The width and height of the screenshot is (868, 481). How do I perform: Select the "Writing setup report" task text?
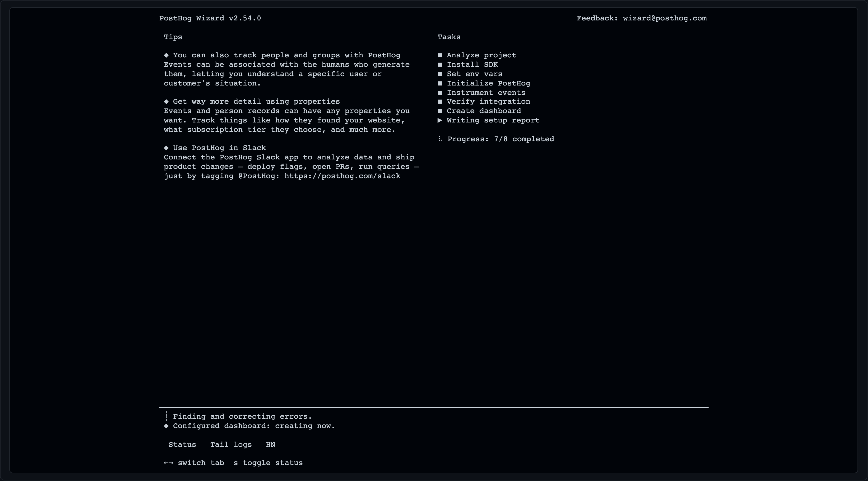(493, 120)
